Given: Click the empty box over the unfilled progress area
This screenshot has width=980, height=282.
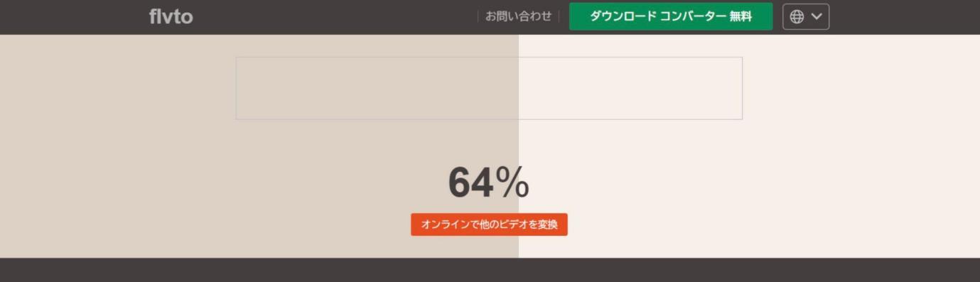Looking at the screenshot, I should [x=630, y=88].
